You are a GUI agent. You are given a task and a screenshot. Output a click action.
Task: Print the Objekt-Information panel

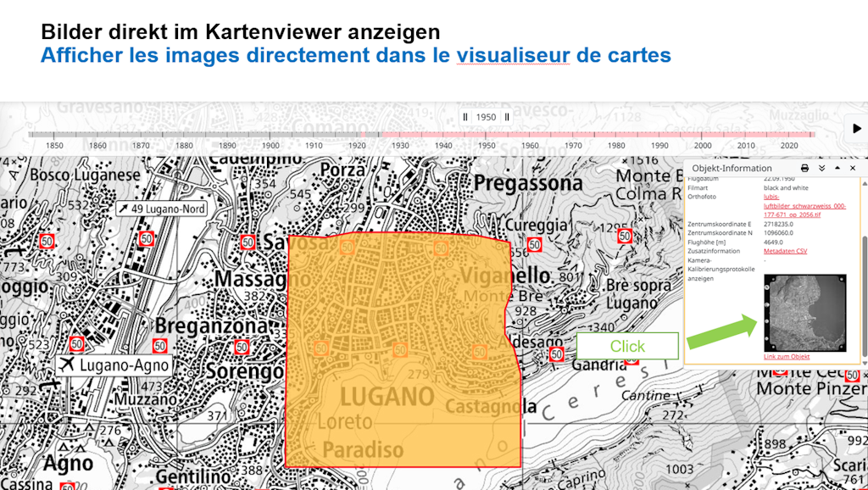(x=804, y=169)
